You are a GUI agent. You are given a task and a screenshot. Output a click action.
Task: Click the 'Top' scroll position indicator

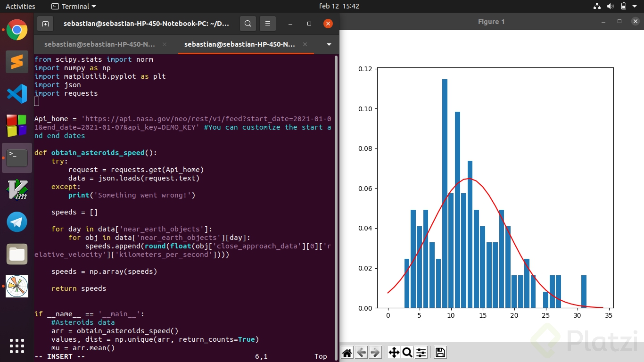tap(321, 356)
